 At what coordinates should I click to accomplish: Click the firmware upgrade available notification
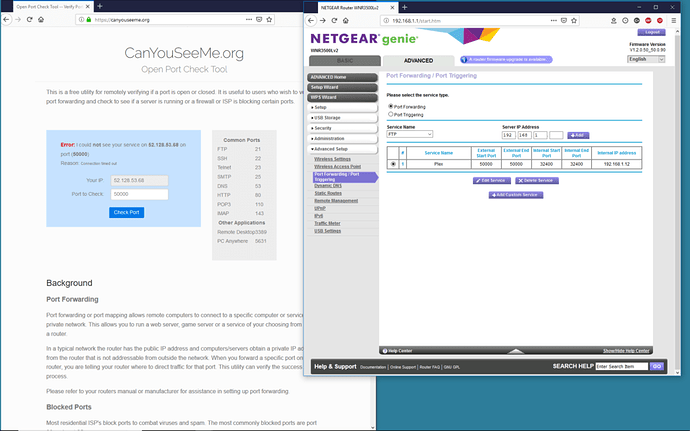point(506,59)
